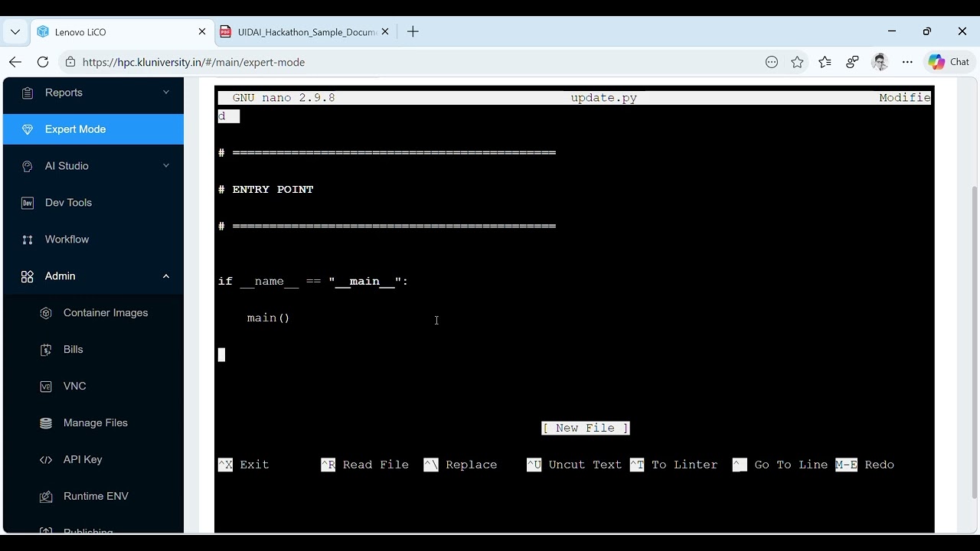Screen dimensions: 980x551
Task: Click the '^R Read File' nano shortcut
Action: (364, 465)
